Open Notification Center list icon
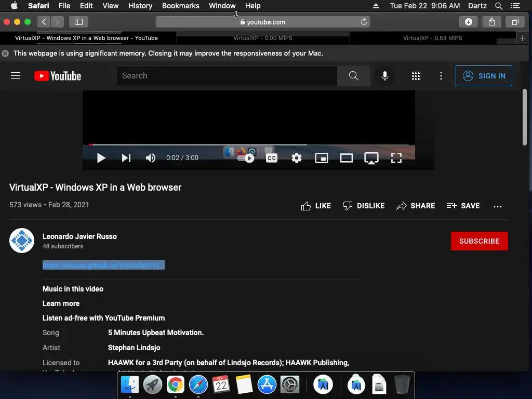The width and height of the screenshot is (532, 399). point(515,6)
